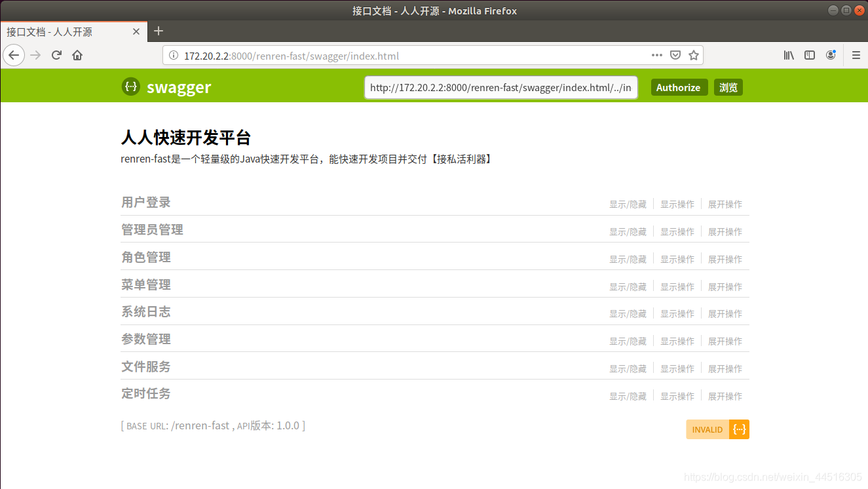Toggle 显示/隐藏 for 管理员管理
This screenshot has width=868, height=489.
click(x=628, y=232)
